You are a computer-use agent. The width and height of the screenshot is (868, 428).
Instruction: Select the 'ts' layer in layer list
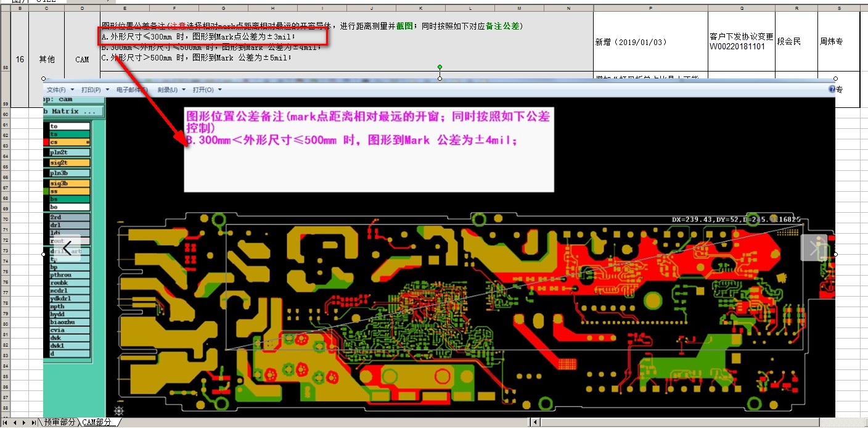[70, 134]
